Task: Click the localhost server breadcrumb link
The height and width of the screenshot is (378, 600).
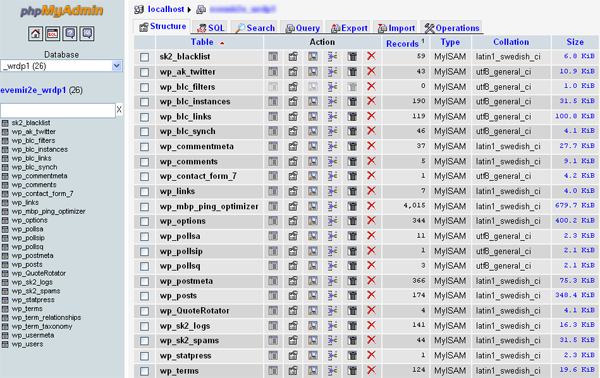Action: [166, 9]
